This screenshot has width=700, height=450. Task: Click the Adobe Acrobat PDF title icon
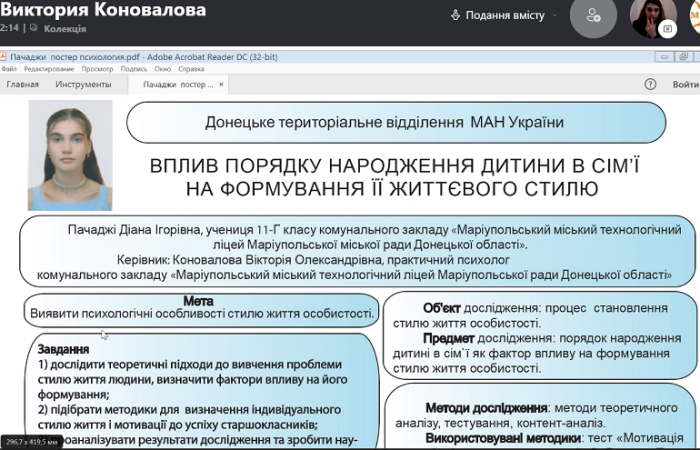point(7,57)
